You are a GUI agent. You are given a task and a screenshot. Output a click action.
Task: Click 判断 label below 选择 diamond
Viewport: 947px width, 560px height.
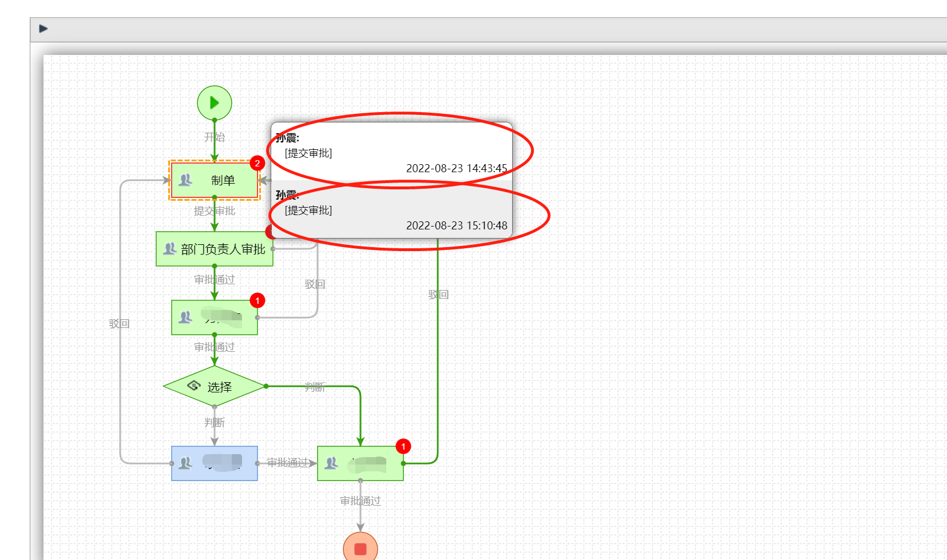click(215, 423)
